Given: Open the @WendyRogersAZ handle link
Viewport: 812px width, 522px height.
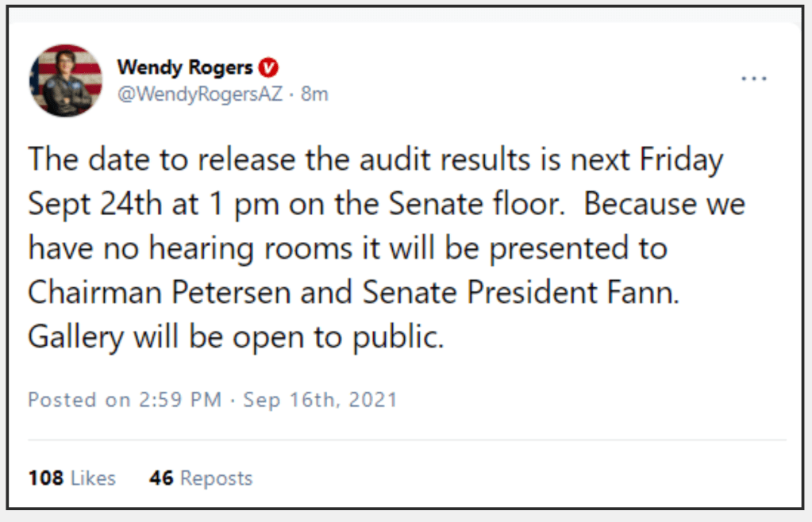Looking at the screenshot, I should click(200, 94).
